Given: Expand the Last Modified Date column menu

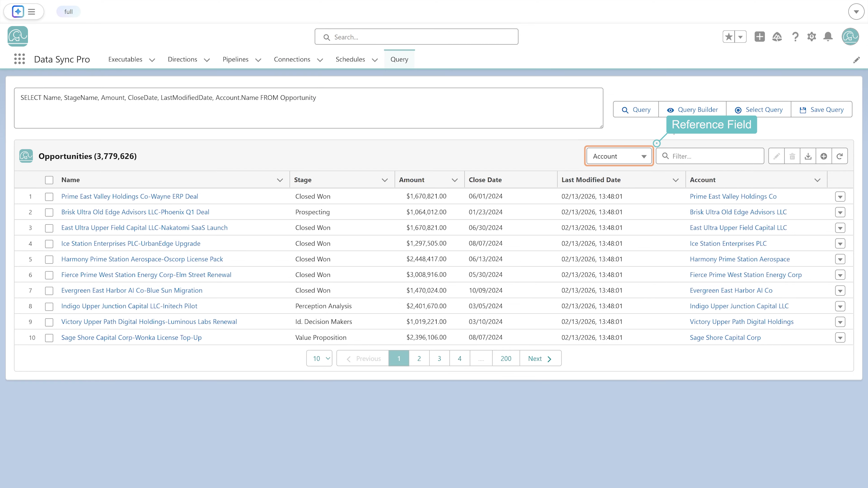Looking at the screenshot, I should pos(676,180).
